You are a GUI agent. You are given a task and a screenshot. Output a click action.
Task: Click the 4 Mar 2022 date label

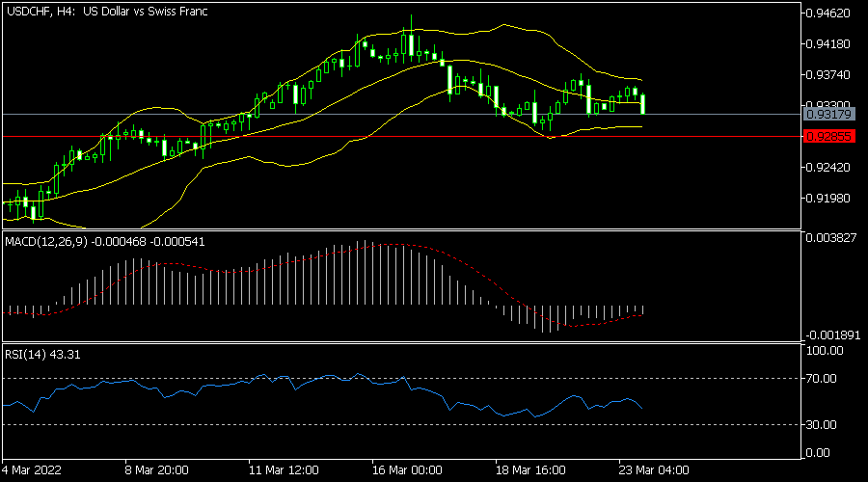[32, 470]
